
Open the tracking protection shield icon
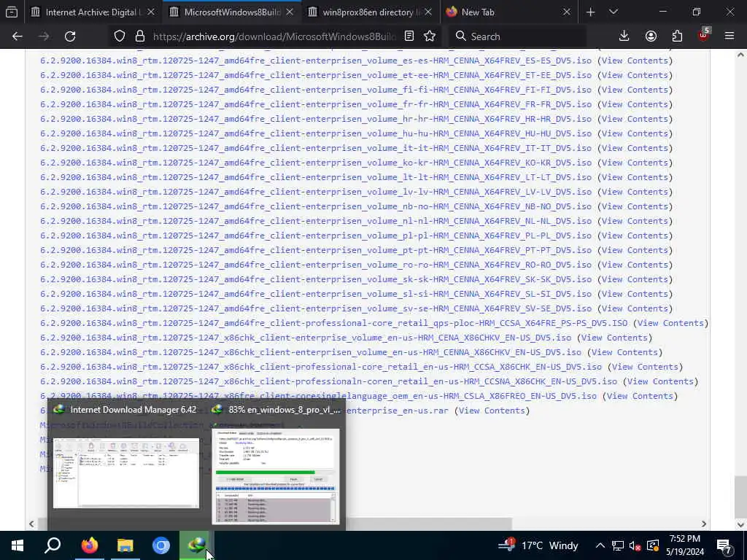(x=120, y=36)
